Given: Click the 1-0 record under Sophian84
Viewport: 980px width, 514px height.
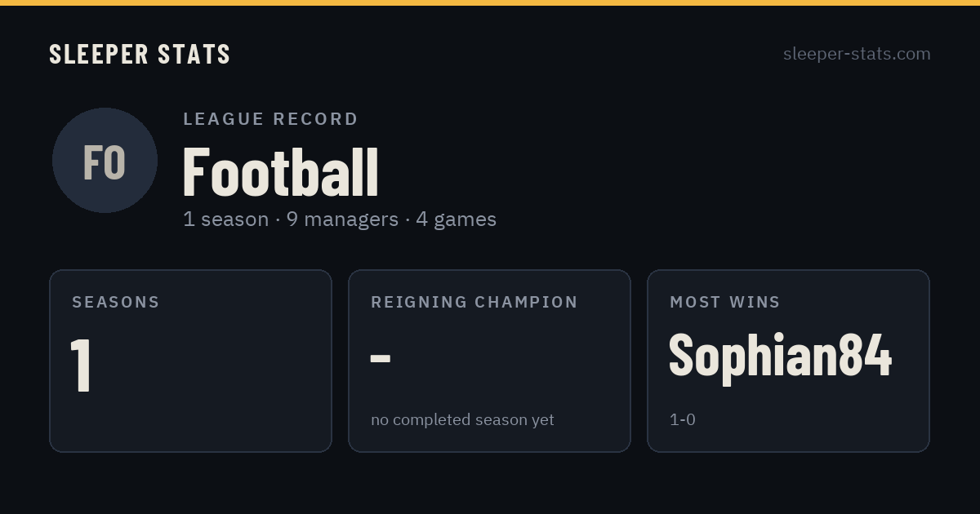Looking at the screenshot, I should point(683,420).
